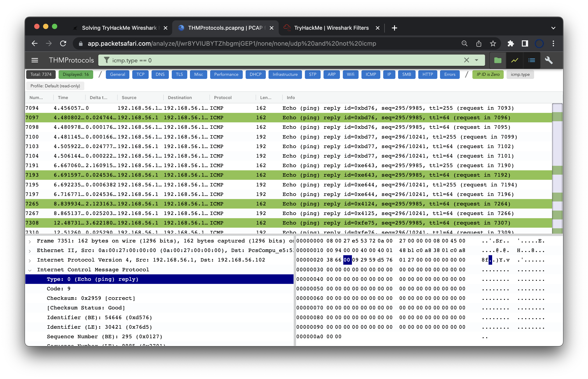Open the wrench tools icon
This screenshot has width=588, height=379.
pos(549,60)
